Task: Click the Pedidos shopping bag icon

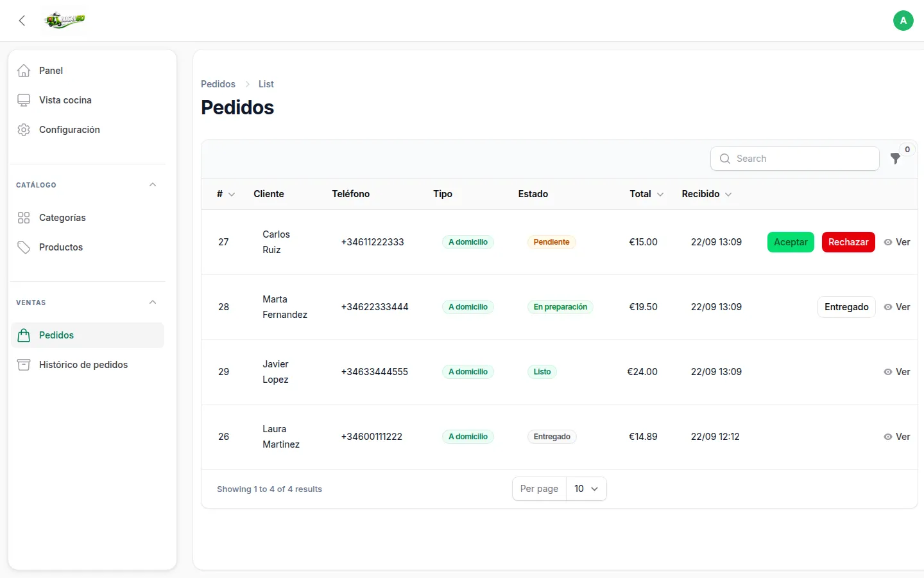Action: (x=24, y=335)
